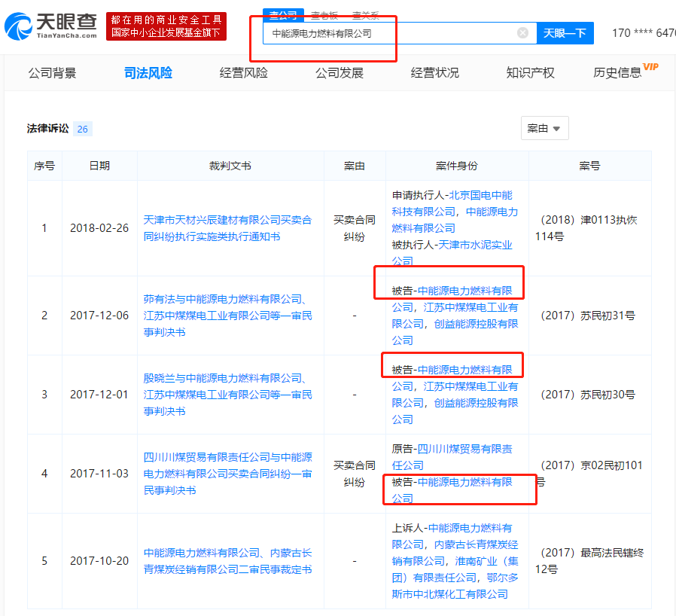The height and width of the screenshot is (616, 676).
Task: Open the TianYanCha logo homepage
Action: click(51, 26)
